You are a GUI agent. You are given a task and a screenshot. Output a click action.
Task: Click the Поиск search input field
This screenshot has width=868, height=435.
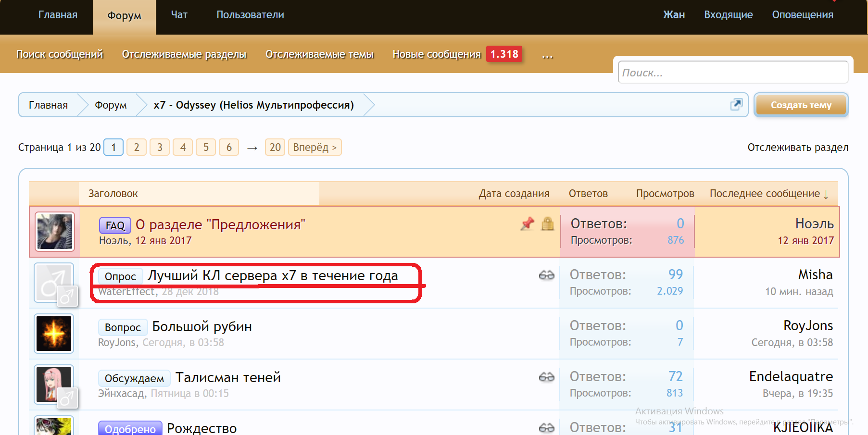732,73
